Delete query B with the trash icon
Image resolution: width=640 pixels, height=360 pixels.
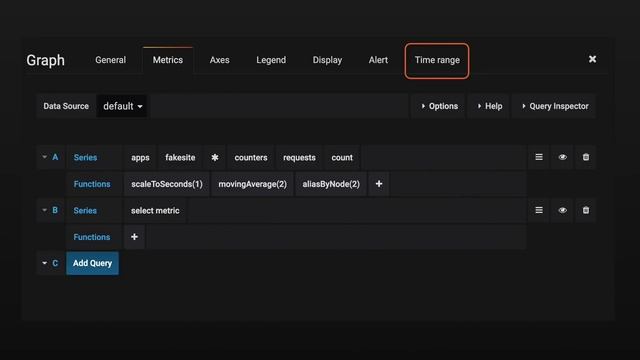pos(586,210)
